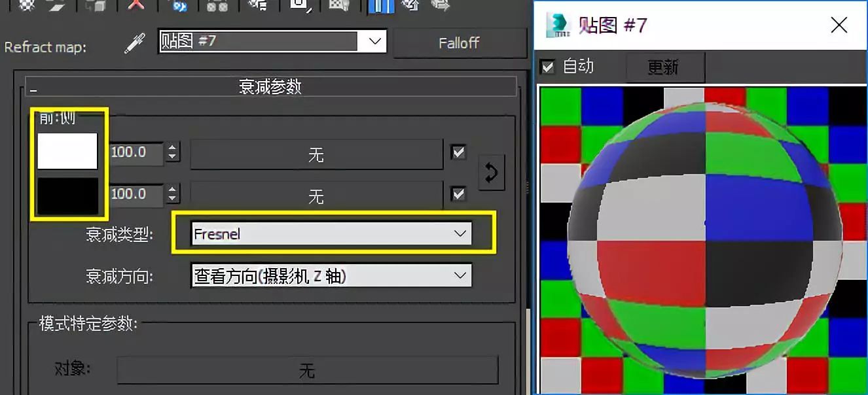Toggle the 自动 checkbox in preview window
This screenshot has height=395, width=868.
547,66
